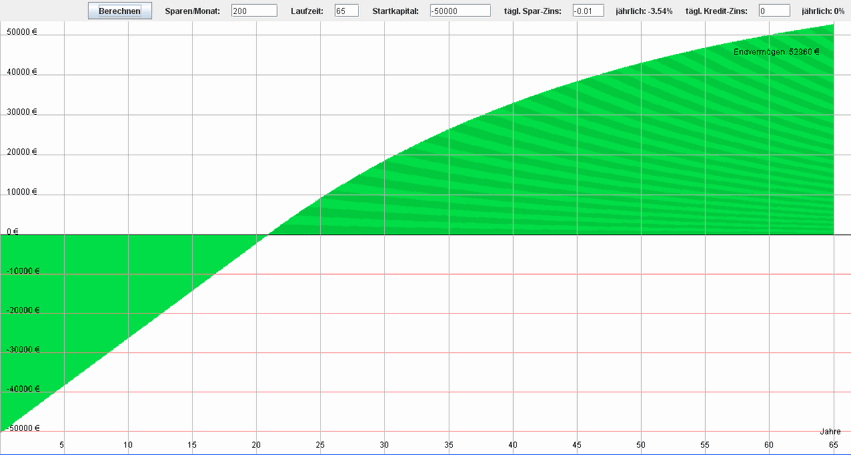
Task: Click the -50000 € y-axis label
Action: [x=21, y=428]
